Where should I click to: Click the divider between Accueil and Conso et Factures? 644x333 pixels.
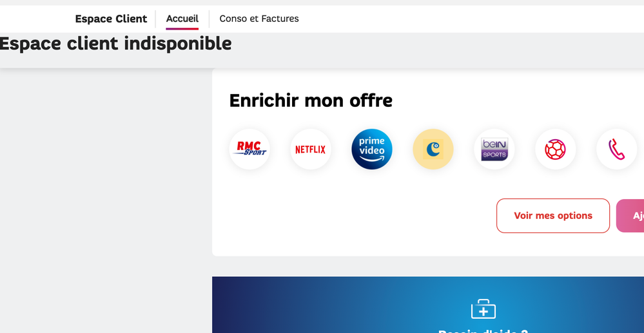tap(209, 19)
